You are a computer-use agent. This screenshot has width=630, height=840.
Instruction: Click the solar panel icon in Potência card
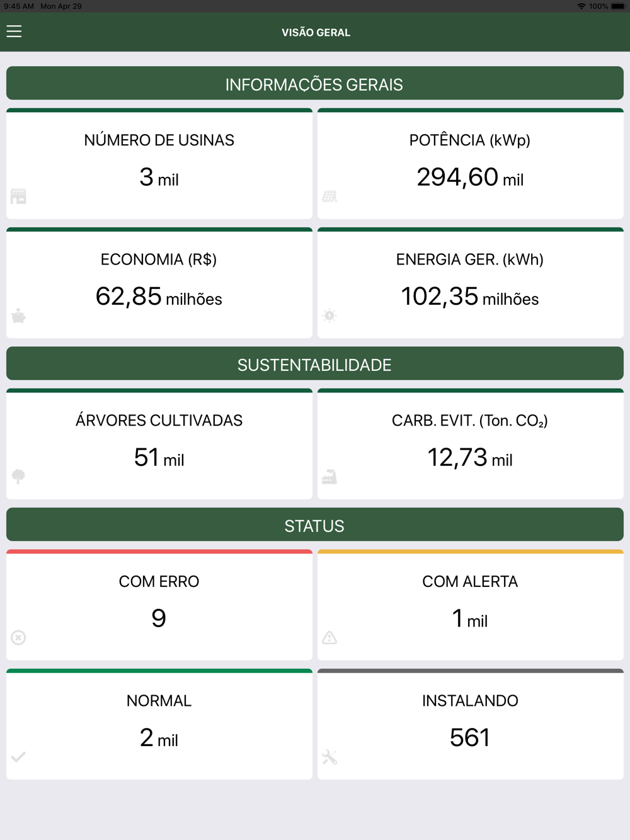[x=329, y=196]
